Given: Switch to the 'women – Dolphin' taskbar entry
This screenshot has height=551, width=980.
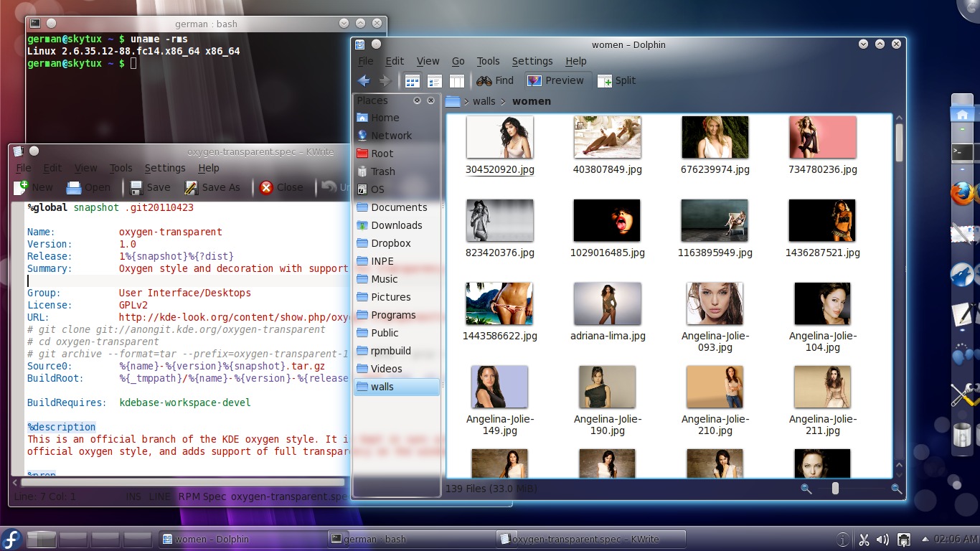Looking at the screenshot, I should point(241,539).
